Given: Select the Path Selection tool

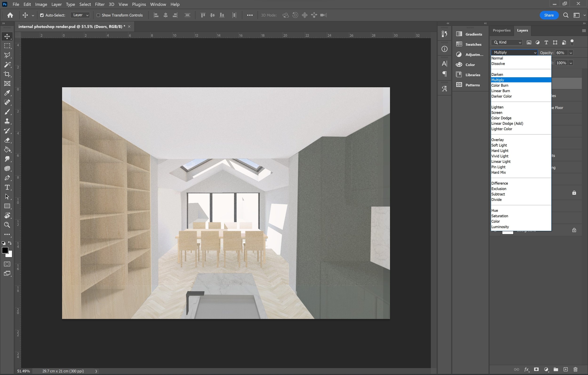Looking at the screenshot, I should (7, 197).
